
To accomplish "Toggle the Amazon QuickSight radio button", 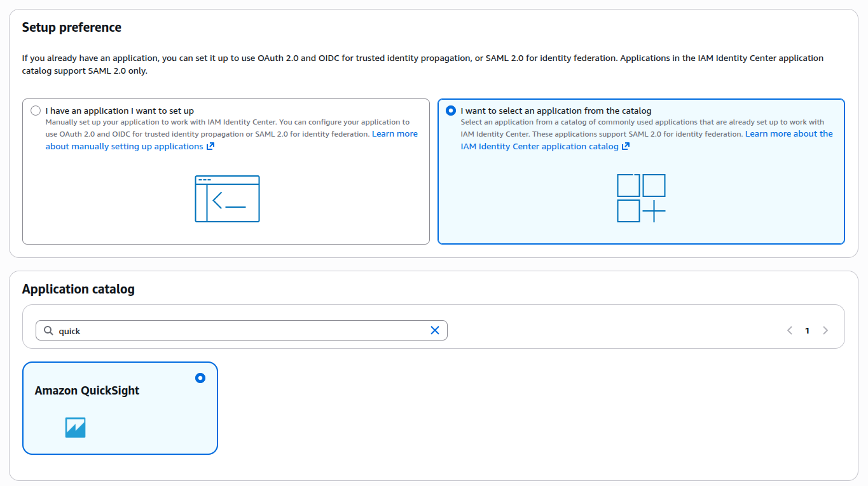I will [200, 378].
